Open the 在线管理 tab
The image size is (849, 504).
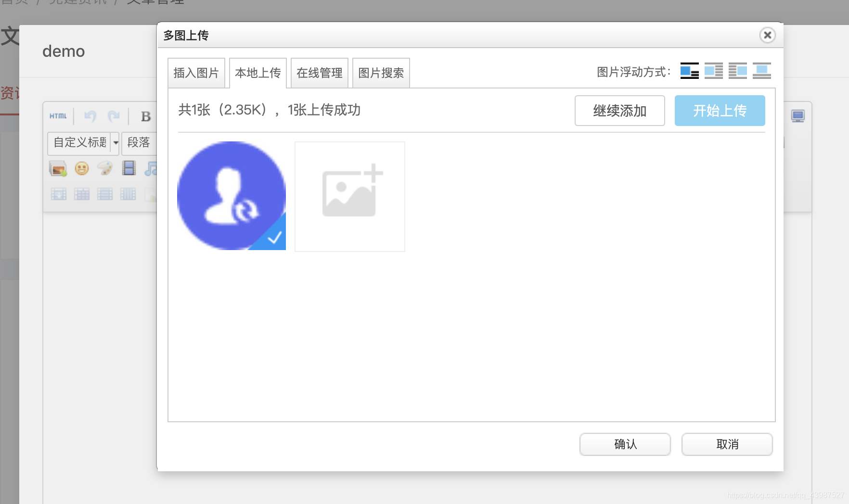click(320, 73)
